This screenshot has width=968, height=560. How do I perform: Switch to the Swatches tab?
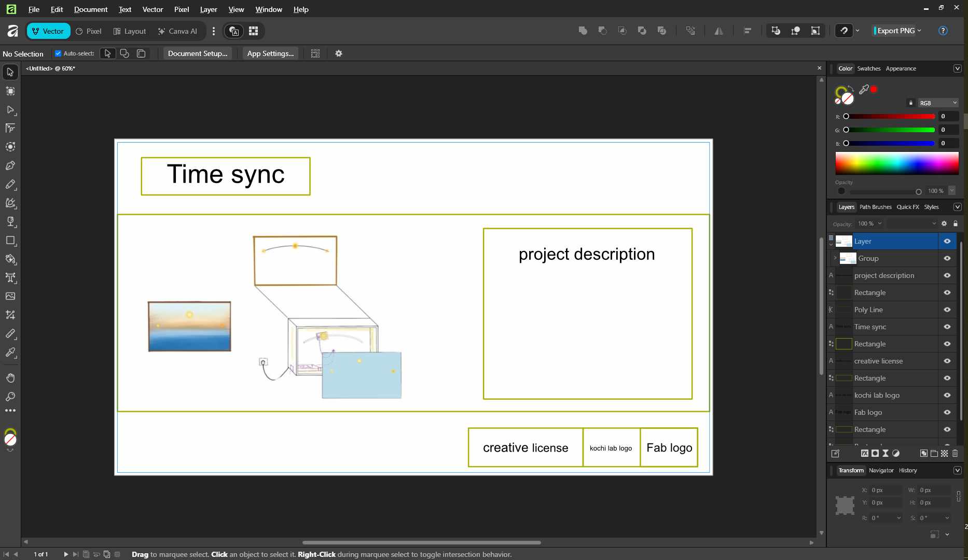(868, 68)
